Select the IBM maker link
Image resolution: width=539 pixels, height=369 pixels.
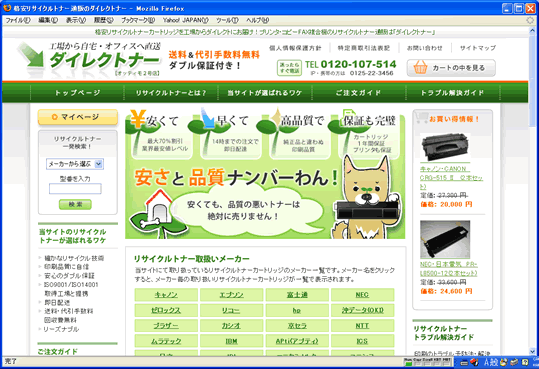tap(231, 341)
